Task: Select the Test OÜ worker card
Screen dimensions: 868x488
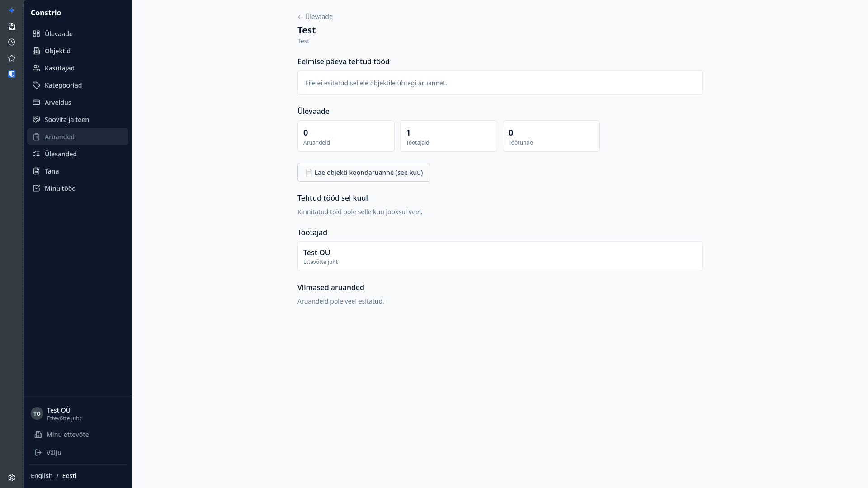Action: tap(500, 256)
